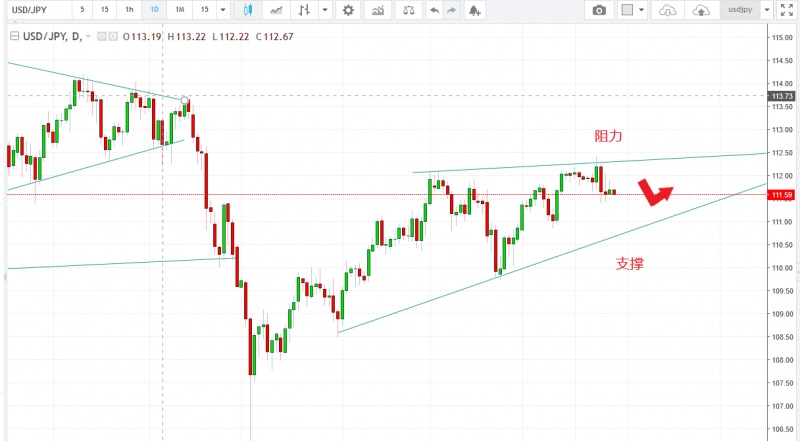Expand the usdjpy layout dropdown

click(x=766, y=10)
